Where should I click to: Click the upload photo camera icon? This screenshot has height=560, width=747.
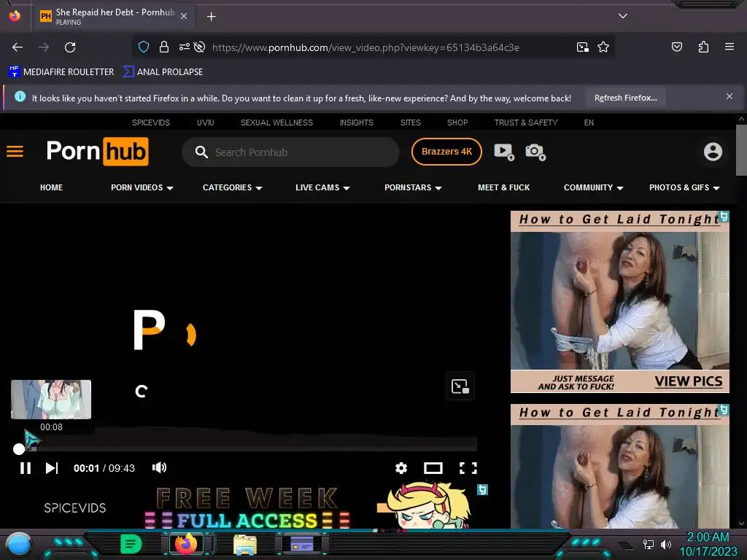click(535, 152)
